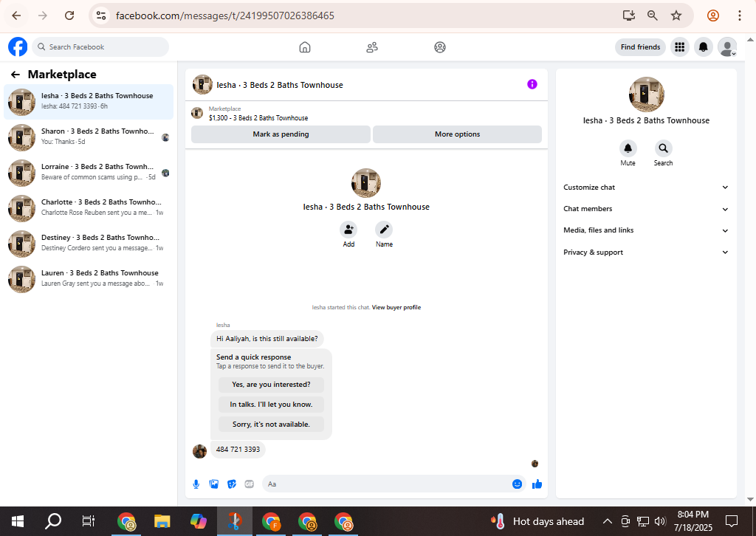Open the Destiney conversation in list
This screenshot has width=756, height=536.
point(89,244)
